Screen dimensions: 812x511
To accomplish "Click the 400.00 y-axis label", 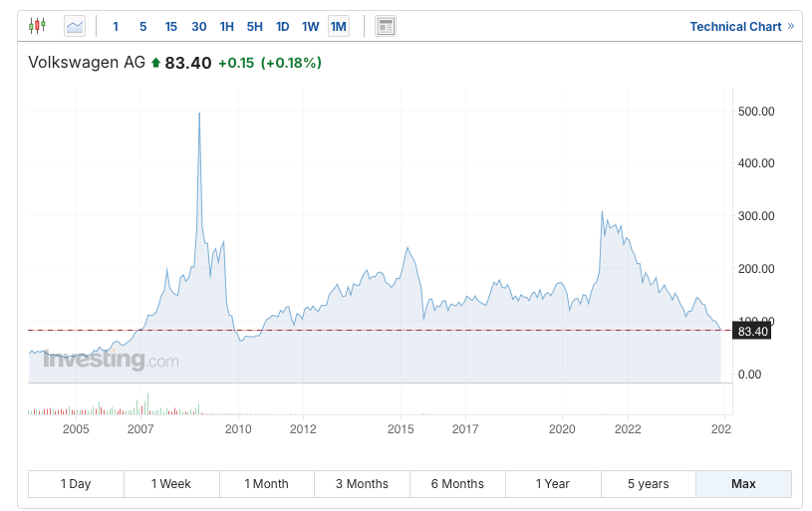I will 756,163.
